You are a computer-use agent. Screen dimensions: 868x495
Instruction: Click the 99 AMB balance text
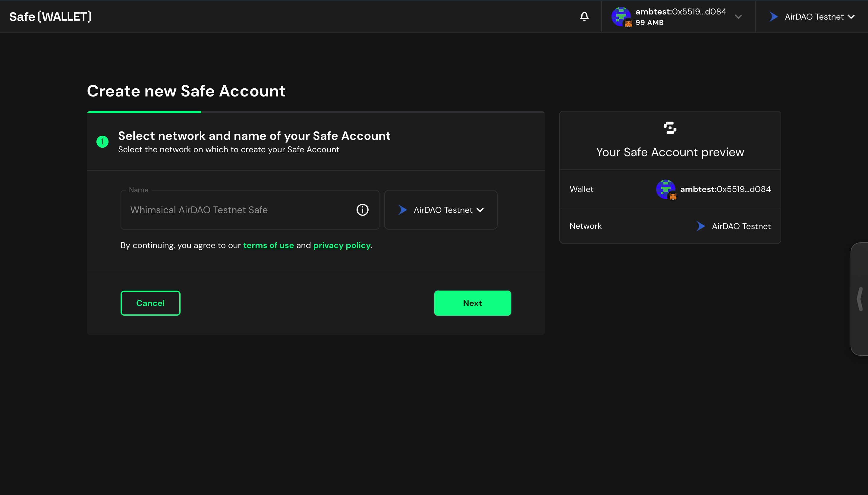click(649, 22)
